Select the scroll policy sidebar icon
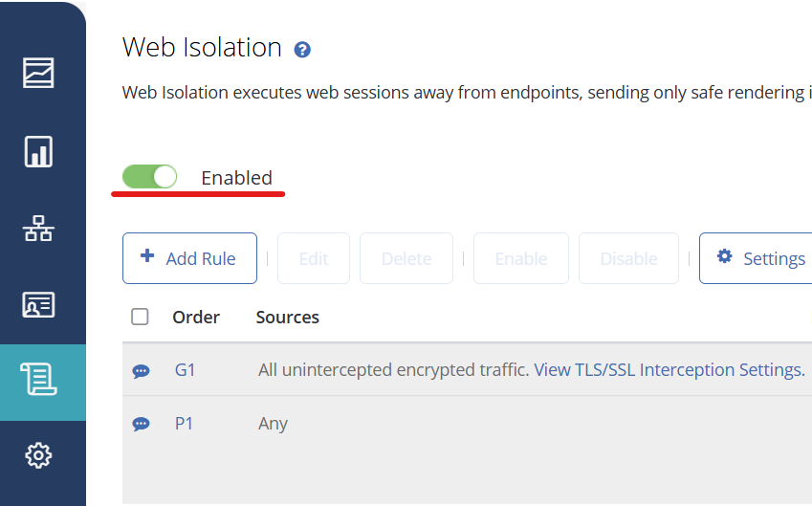Screen dimensions: 812x506 click(x=39, y=381)
